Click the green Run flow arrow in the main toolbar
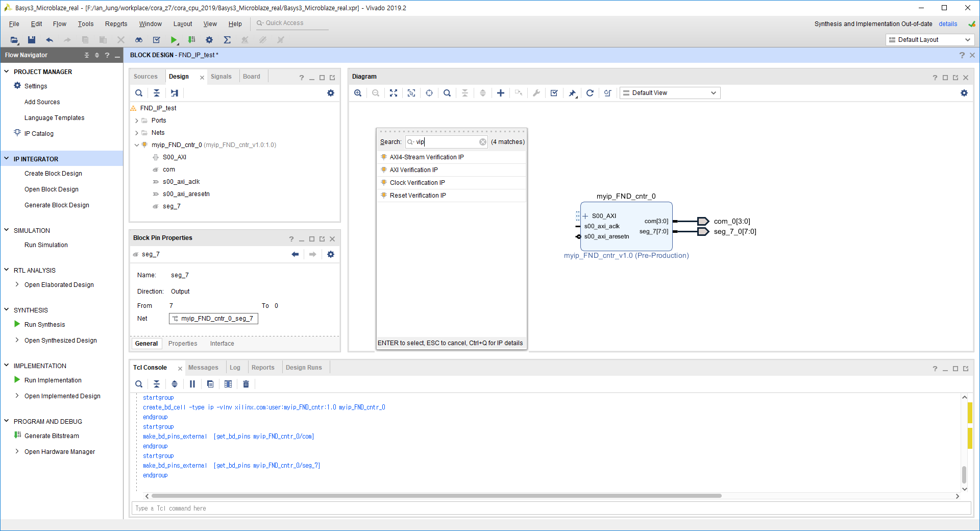Screen dimensions: 980x531 (174, 40)
